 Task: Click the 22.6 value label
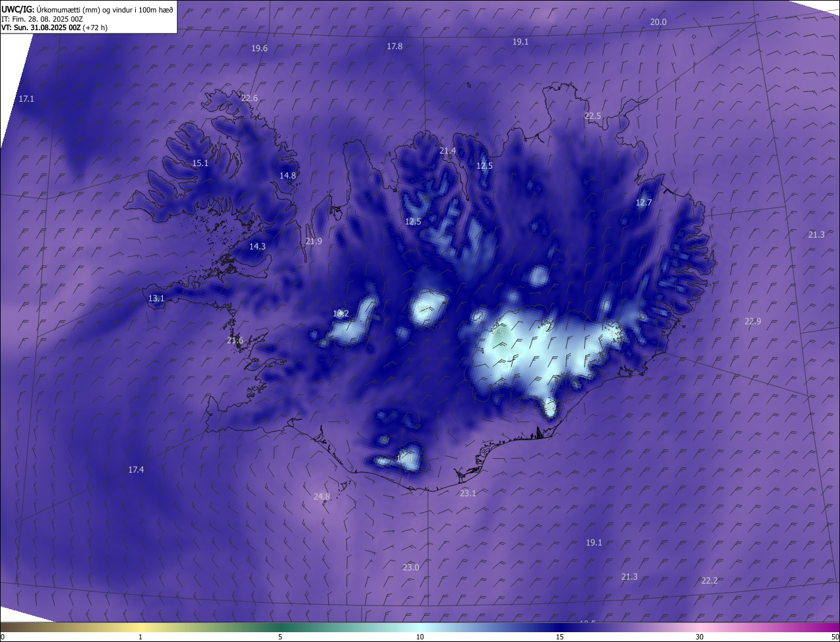(x=249, y=98)
